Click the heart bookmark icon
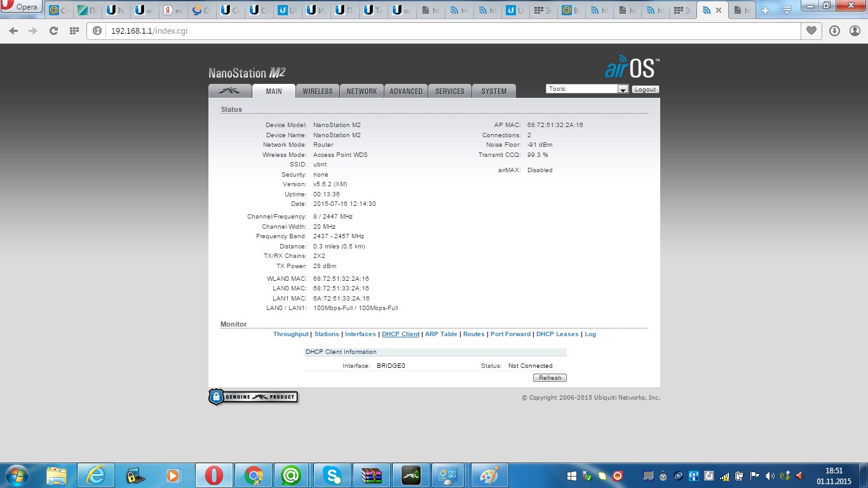This screenshot has width=868, height=488. 811,30
